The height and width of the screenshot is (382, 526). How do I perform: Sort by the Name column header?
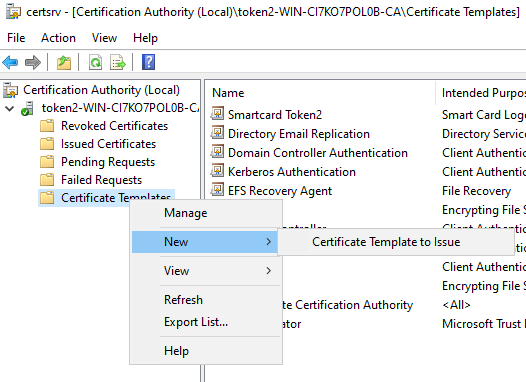click(x=228, y=93)
